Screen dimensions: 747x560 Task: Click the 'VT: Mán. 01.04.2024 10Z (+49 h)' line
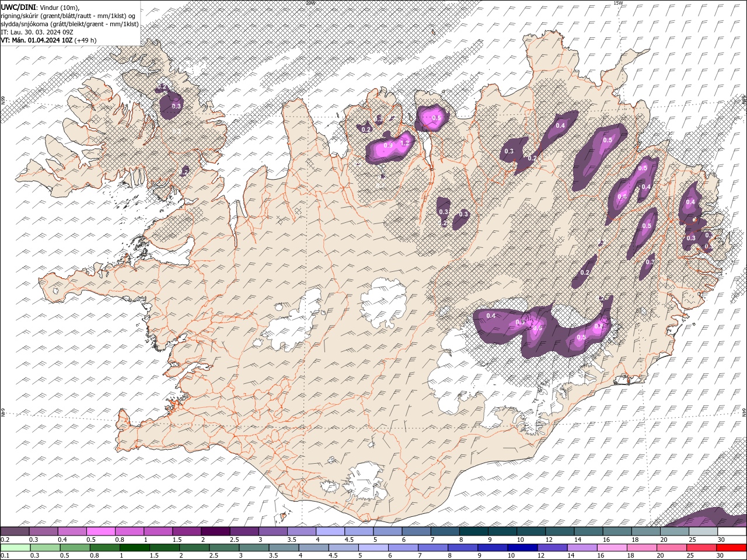click(49, 40)
